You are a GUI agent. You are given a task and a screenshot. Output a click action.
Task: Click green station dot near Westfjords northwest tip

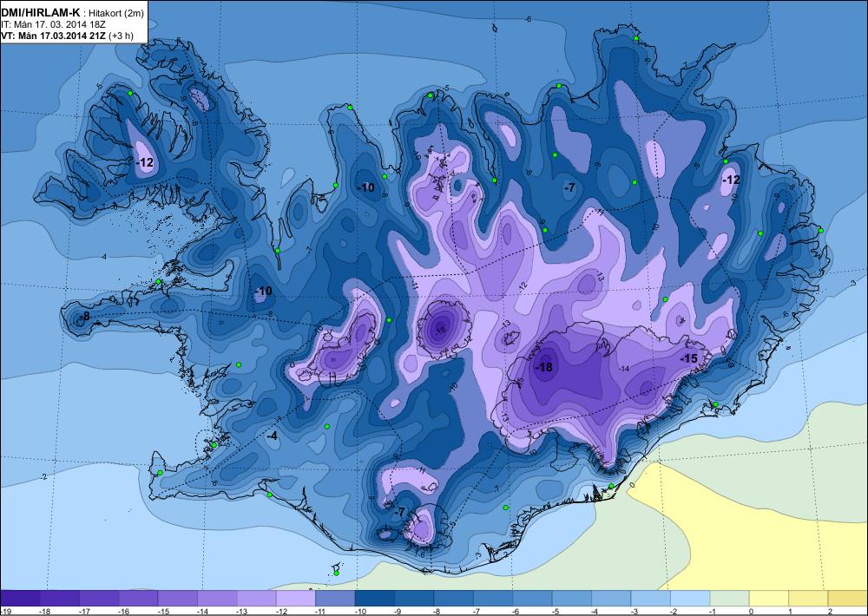[130, 93]
